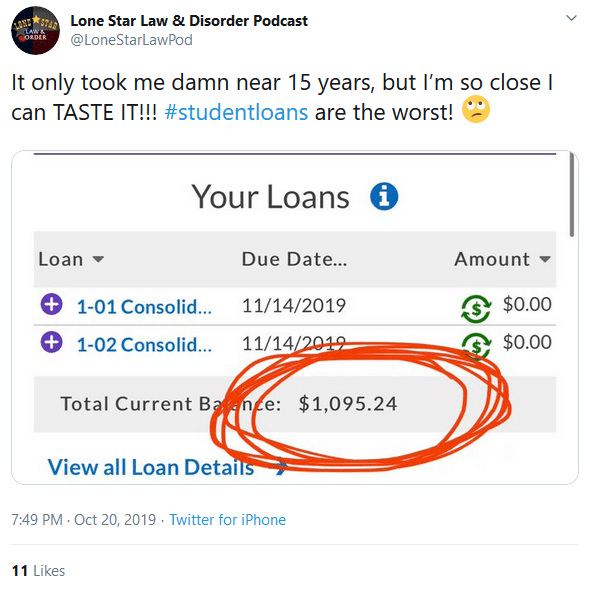590x590 pixels.
Task: Expand the 1-01 Consolid loan plus icon
Action: pyautogui.click(x=52, y=304)
